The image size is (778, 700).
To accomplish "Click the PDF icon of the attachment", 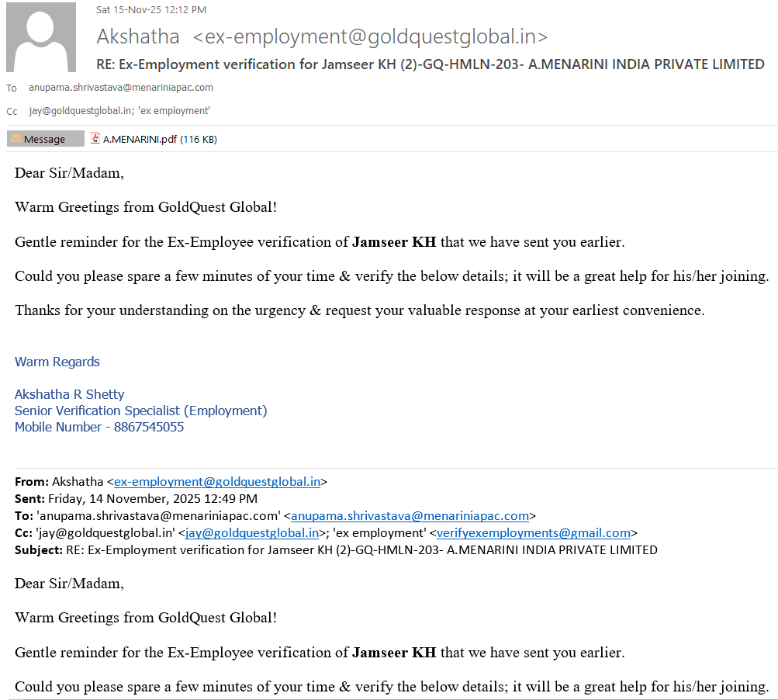I will [x=95, y=139].
